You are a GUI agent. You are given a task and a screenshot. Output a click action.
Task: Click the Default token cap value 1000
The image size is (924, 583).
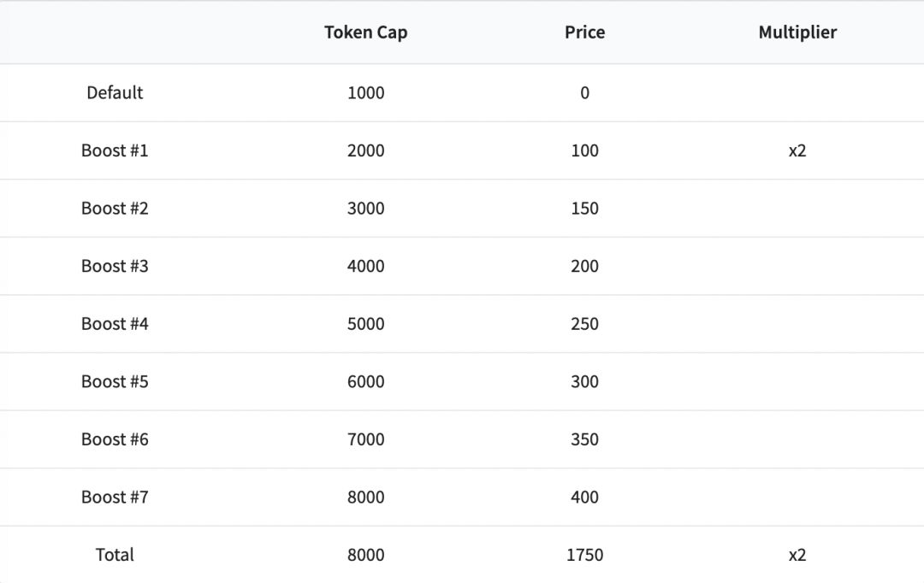[365, 92]
